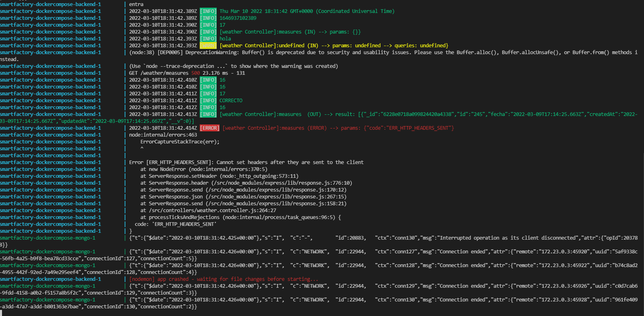Click "at processTicksAndRejections" stack frame
644x316 pixels.
pyautogui.click(x=240, y=217)
